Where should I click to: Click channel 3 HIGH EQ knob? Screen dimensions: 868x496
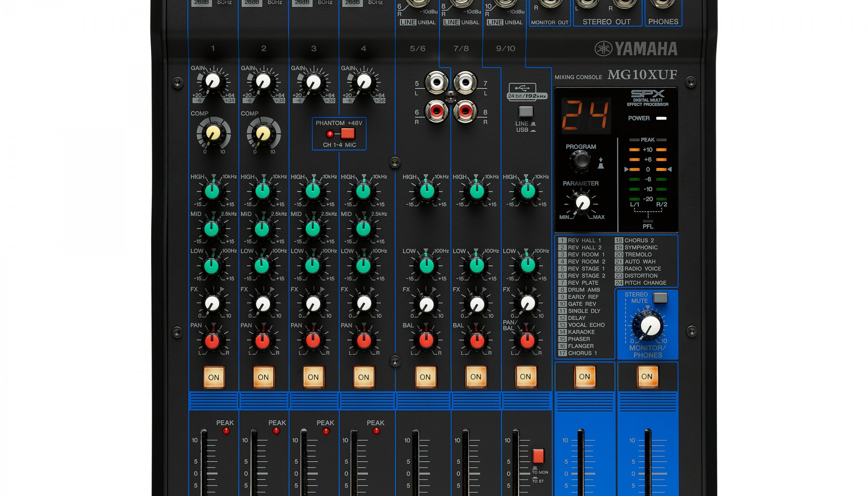313,191
